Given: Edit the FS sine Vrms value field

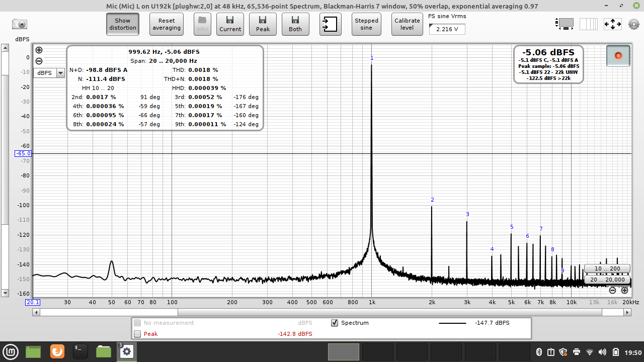Looking at the screenshot, I should (447, 29).
